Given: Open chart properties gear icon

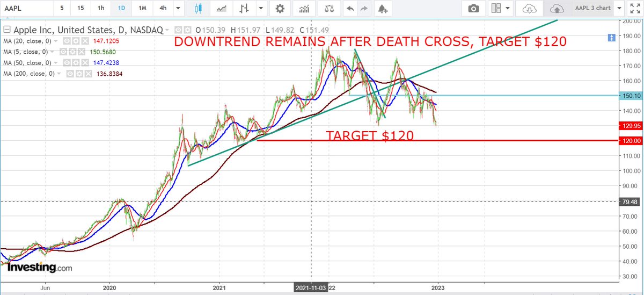Looking at the screenshot, I should click(279, 9).
